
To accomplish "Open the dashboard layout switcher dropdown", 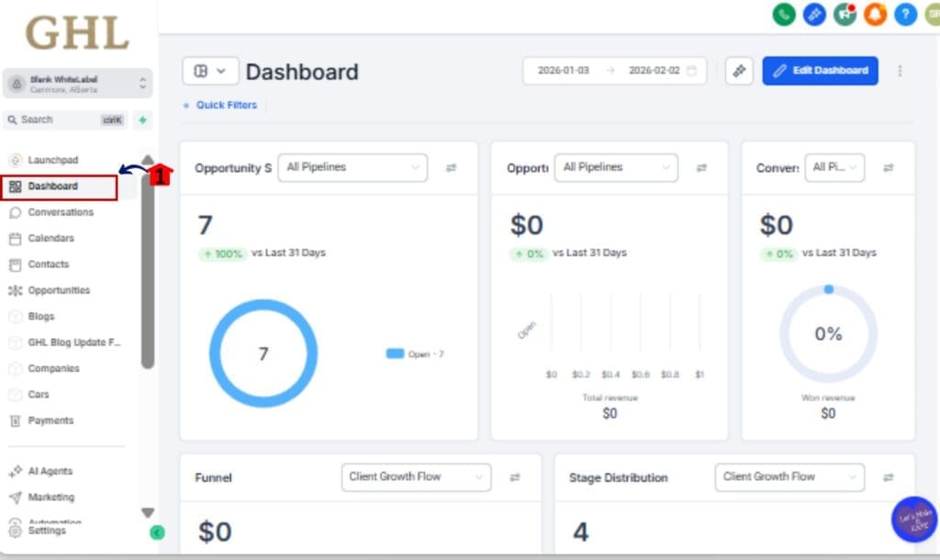I will pos(210,71).
